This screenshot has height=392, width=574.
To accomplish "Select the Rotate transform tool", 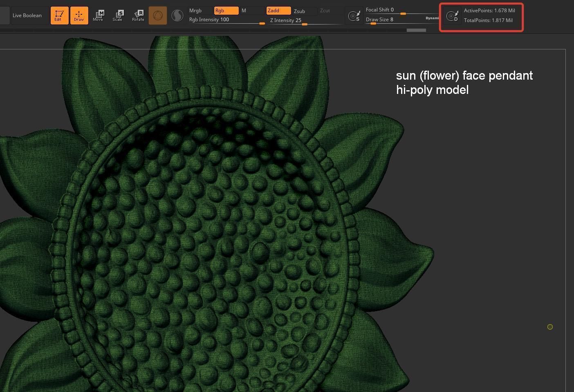I will pos(138,16).
